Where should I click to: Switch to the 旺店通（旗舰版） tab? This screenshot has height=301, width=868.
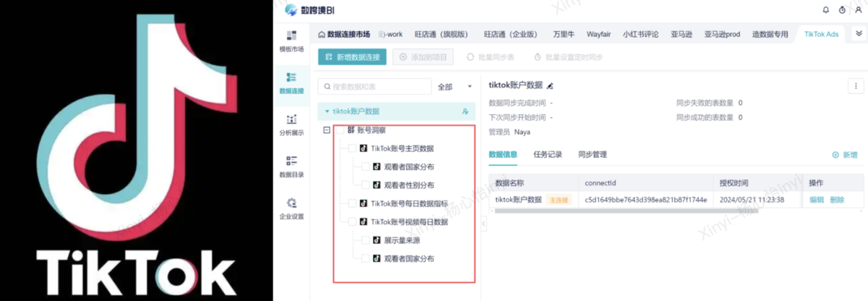click(441, 34)
